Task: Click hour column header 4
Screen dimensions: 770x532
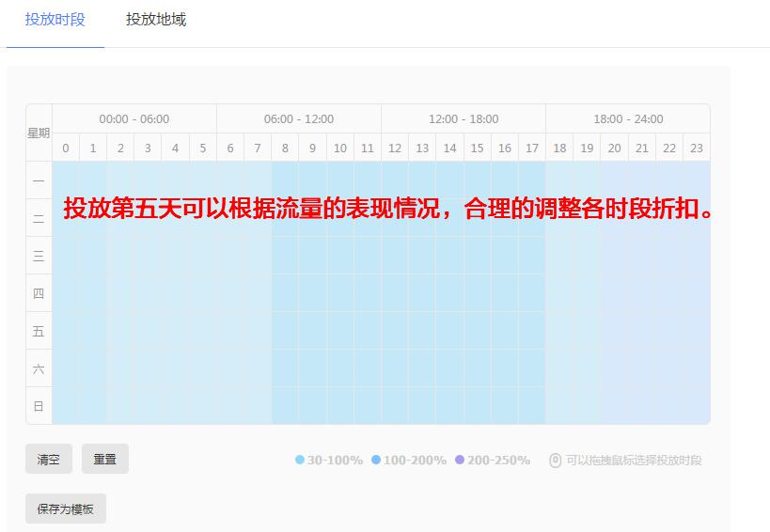Action: pyautogui.click(x=175, y=148)
